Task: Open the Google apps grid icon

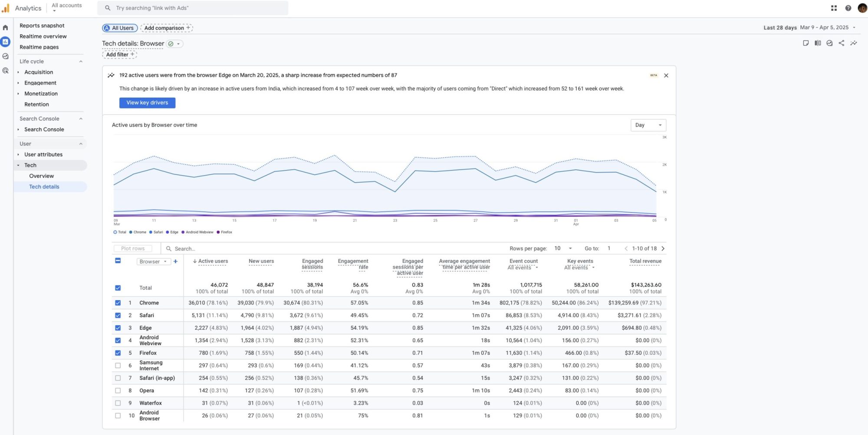Action: [834, 8]
